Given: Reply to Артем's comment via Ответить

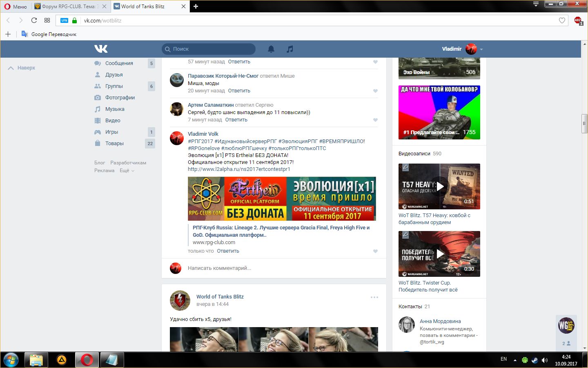Looking at the screenshot, I should 236,120.
